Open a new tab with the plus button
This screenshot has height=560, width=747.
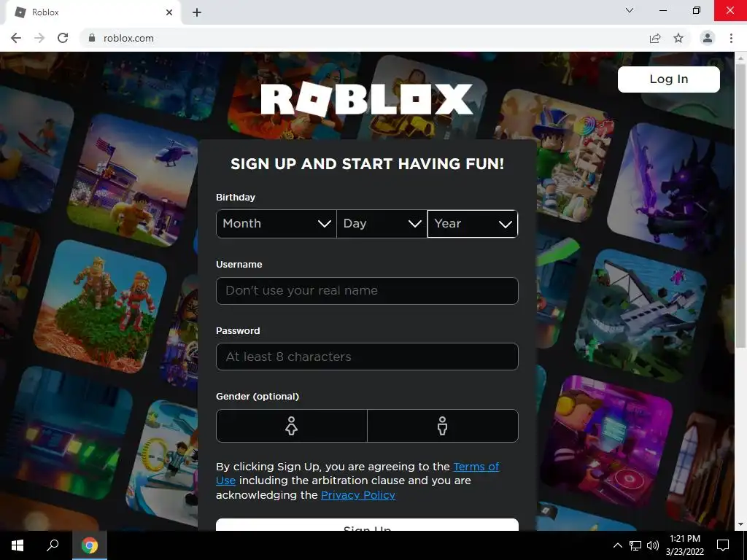(x=197, y=12)
